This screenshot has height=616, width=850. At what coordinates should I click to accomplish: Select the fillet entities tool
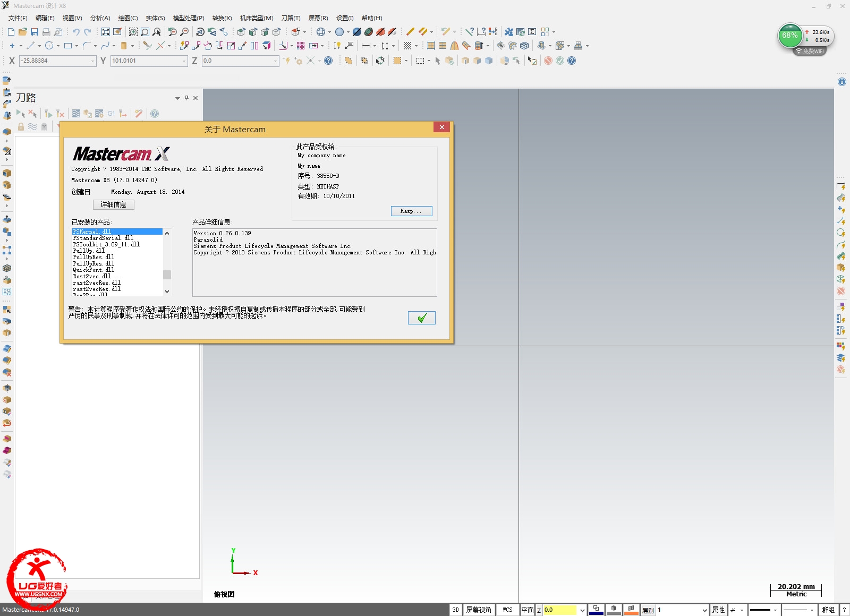pyautogui.click(x=87, y=46)
